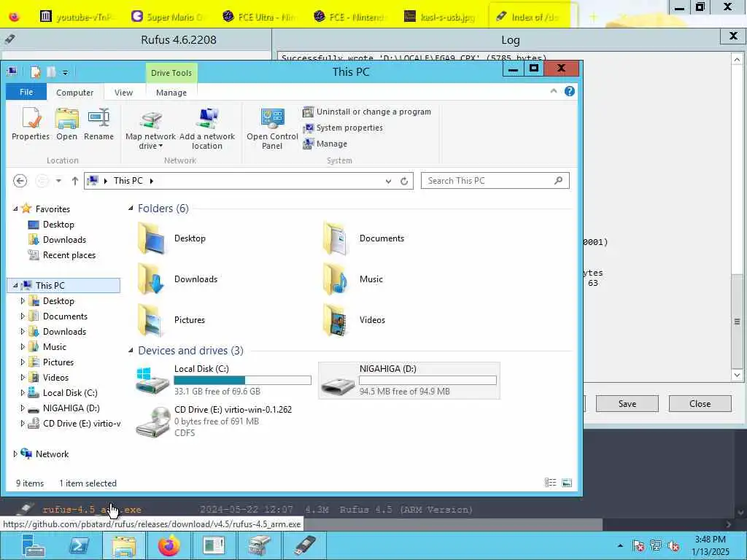Open Server Manager taskbar icon
The width and height of the screenshot is (747, 560).
tap(34, 545)
